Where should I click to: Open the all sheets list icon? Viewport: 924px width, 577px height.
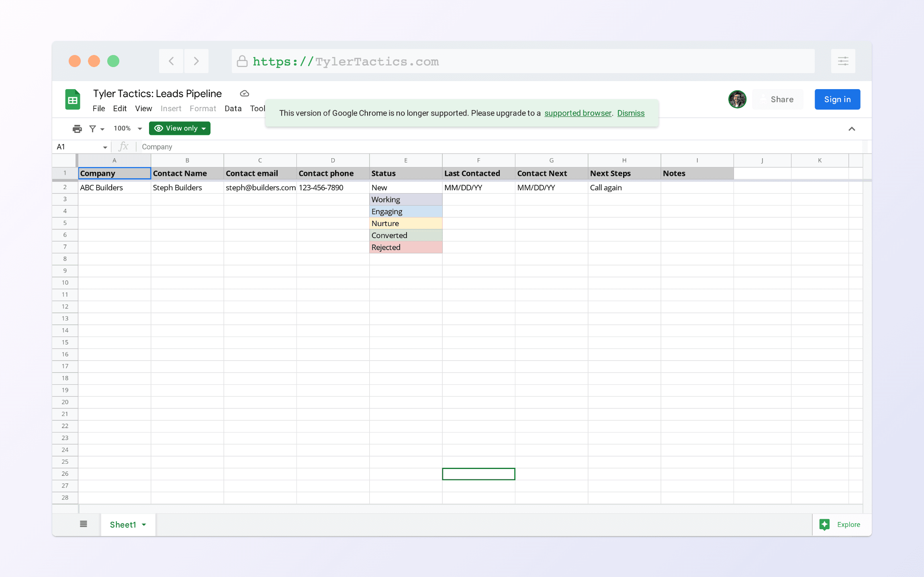coord(84,524)
